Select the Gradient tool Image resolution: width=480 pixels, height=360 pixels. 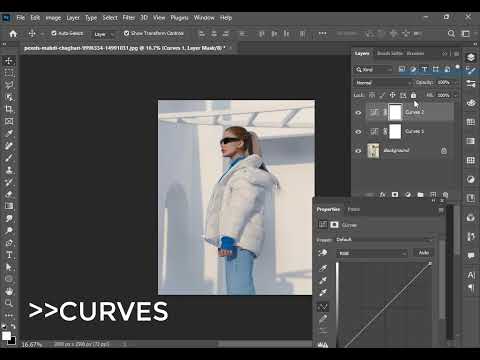click(x=9, y=206)
